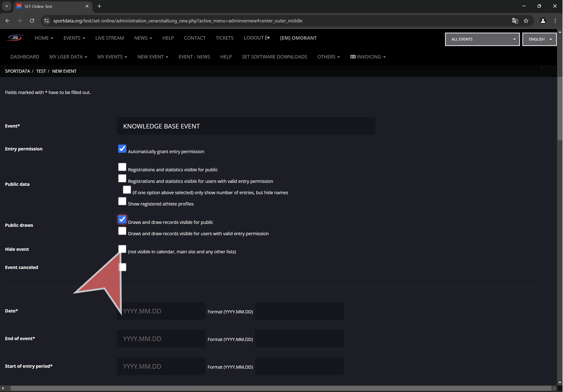The height and width of the screenshot is (392, 563).
Task: Click the browser profile avatar icon
Action: (x=543, y=21)
